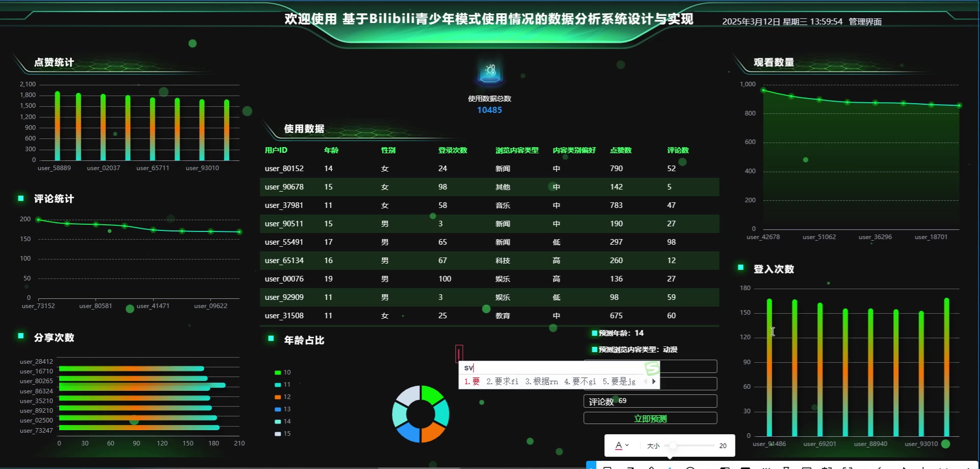Viewport: 980px width, 469px height.
Task: Click the IME composition text sv
Action: (x=469, y=368)
